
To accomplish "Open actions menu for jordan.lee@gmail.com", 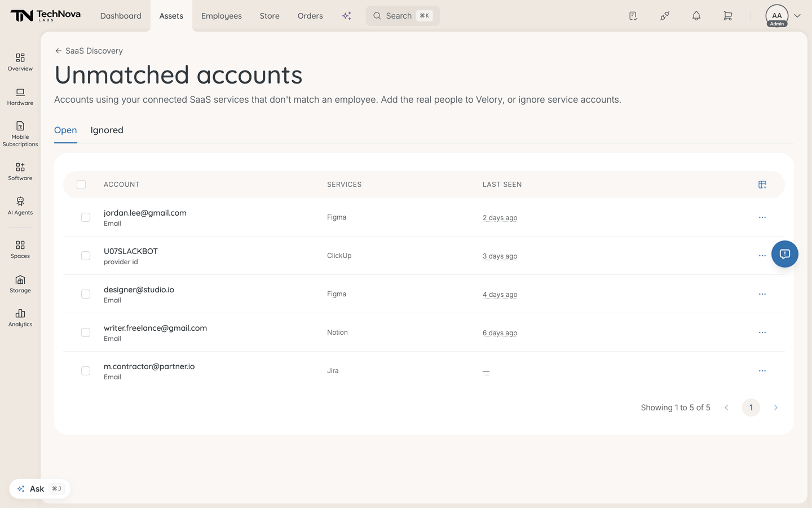I will (762, 217).
